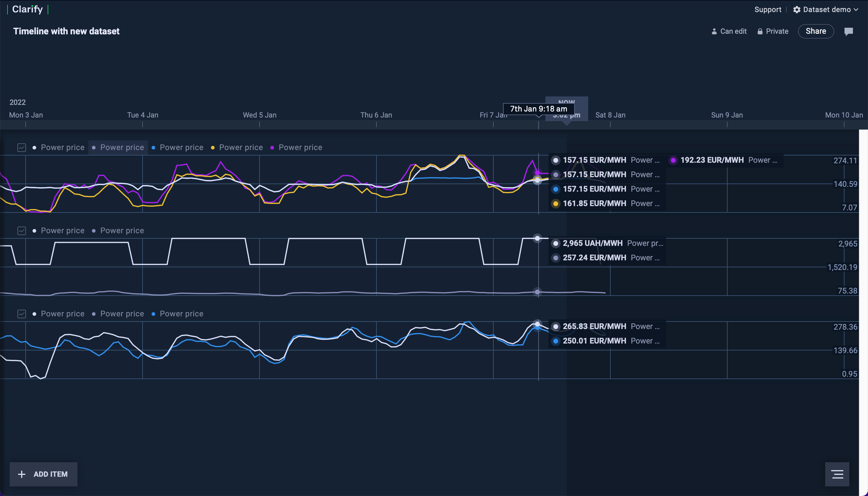Click the lock icon next to Private

760,31
